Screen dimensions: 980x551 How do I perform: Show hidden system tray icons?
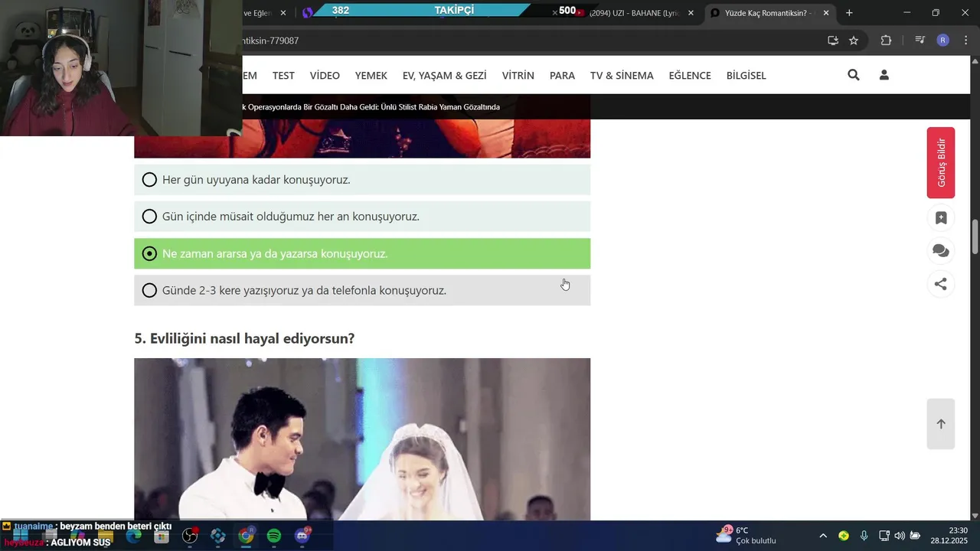click(x=823, y=536)
